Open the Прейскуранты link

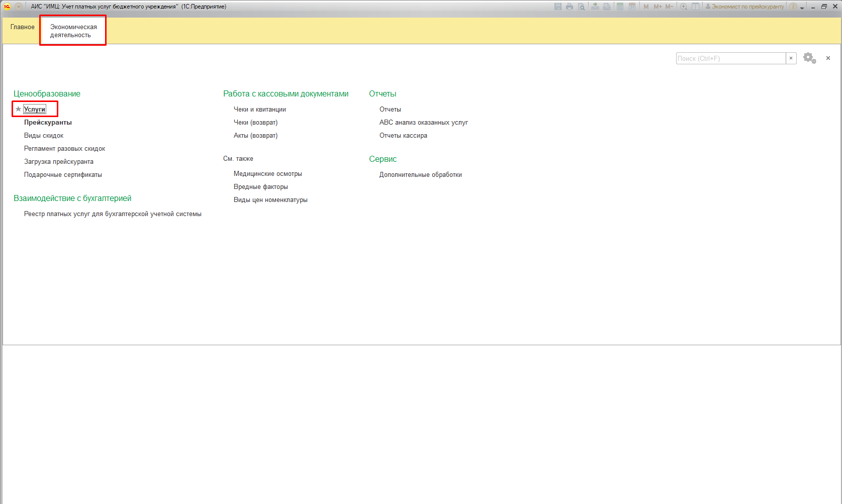click(48, 123)
